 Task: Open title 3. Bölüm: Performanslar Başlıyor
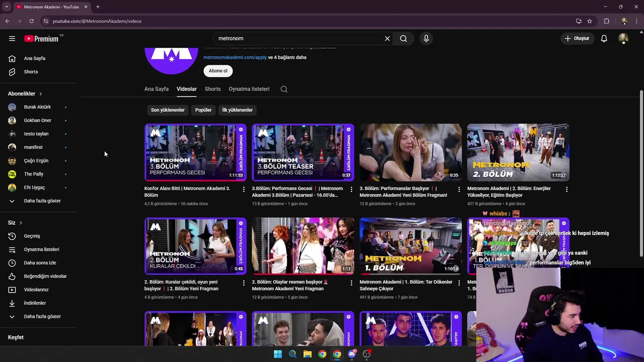click(404, 192)
